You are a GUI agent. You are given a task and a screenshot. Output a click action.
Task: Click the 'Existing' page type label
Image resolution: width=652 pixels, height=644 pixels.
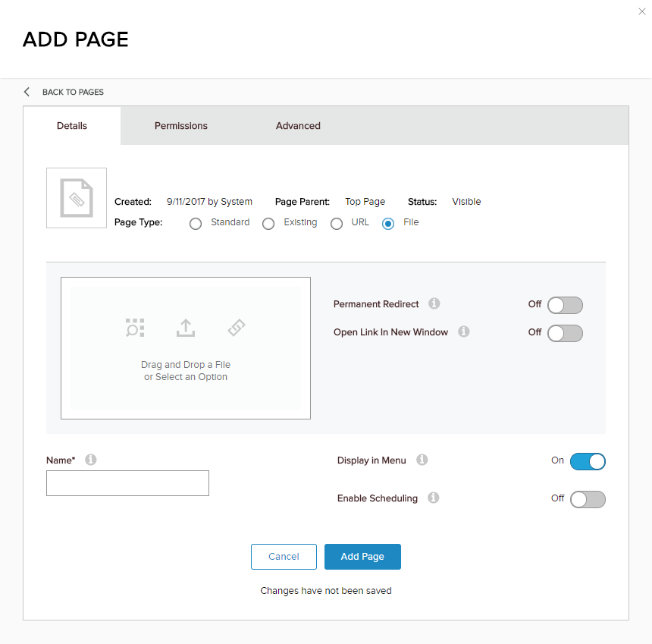point(300,222)
